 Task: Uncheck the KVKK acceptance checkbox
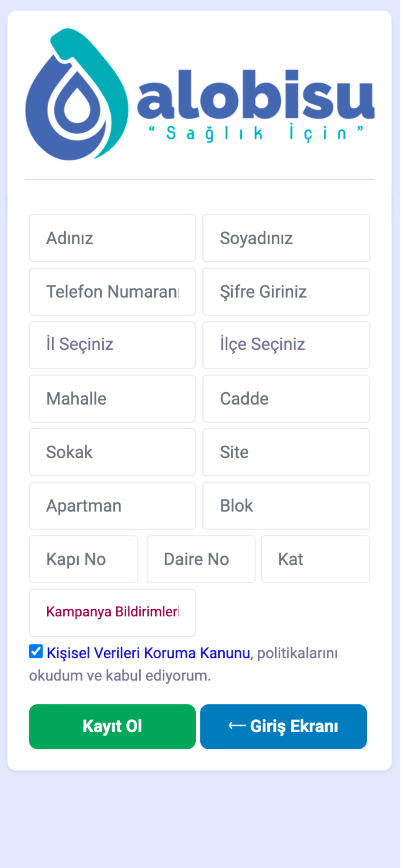point(36,651)
